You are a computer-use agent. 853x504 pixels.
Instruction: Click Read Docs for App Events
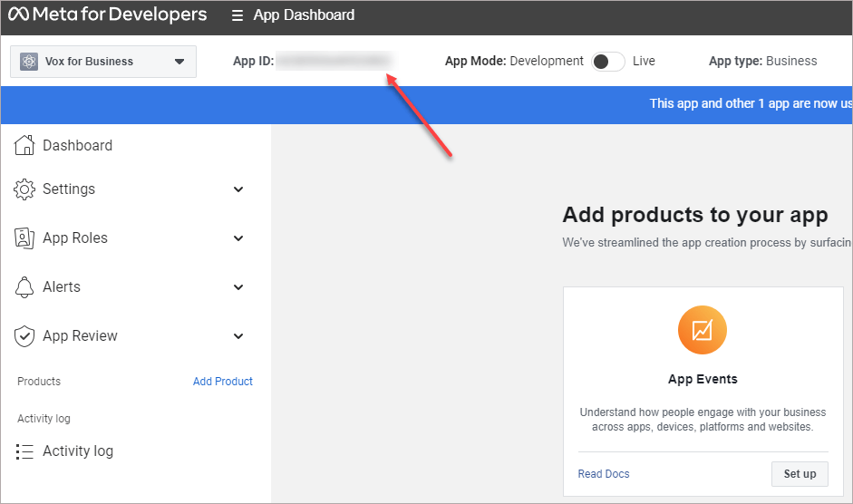(604, 474)
